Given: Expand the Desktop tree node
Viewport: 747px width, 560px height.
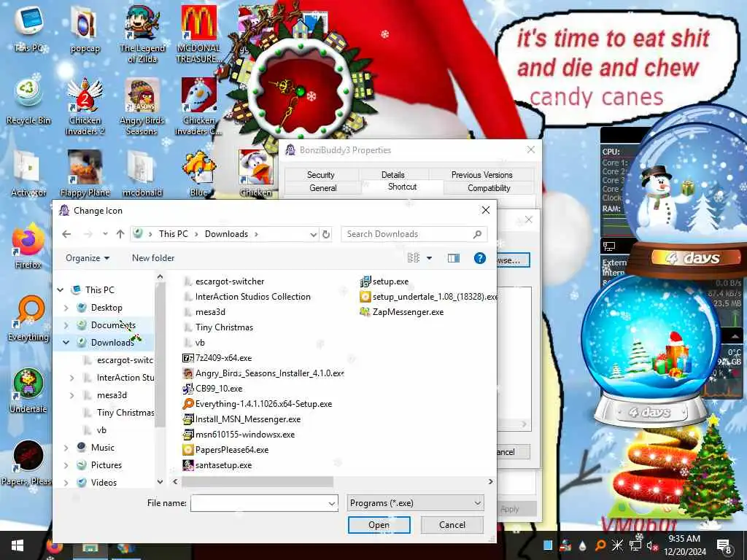Looking at the screenshot, I should coord(66,308).
